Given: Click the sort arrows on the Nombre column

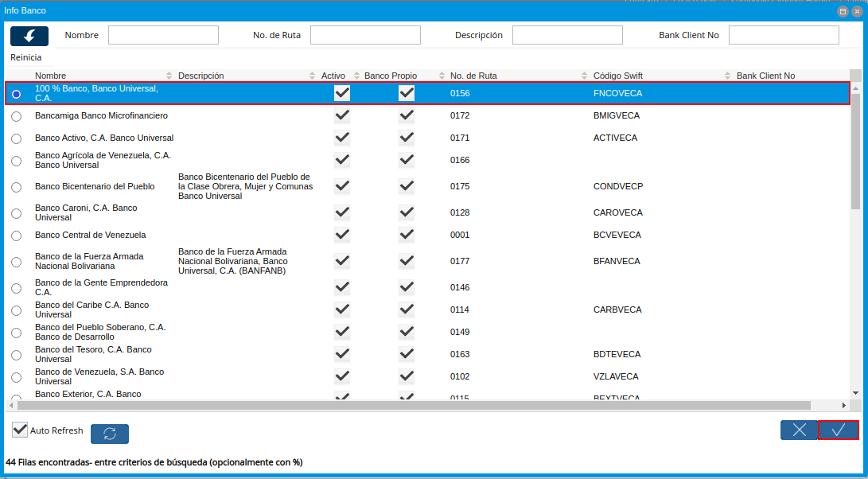Looking at the screenshot, I should pyautogui.click(x=169, y=76).
